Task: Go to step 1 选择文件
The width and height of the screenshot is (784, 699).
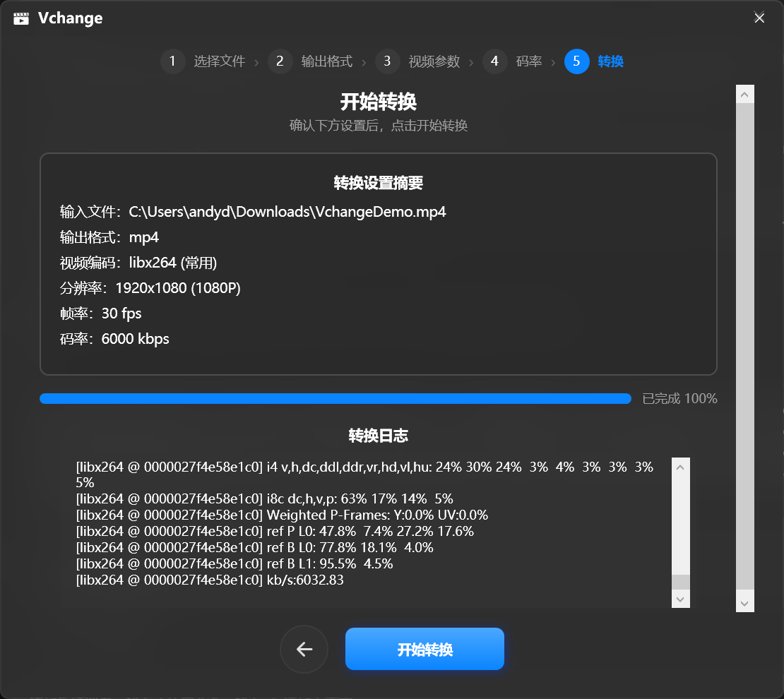Action: coord(203,61)
